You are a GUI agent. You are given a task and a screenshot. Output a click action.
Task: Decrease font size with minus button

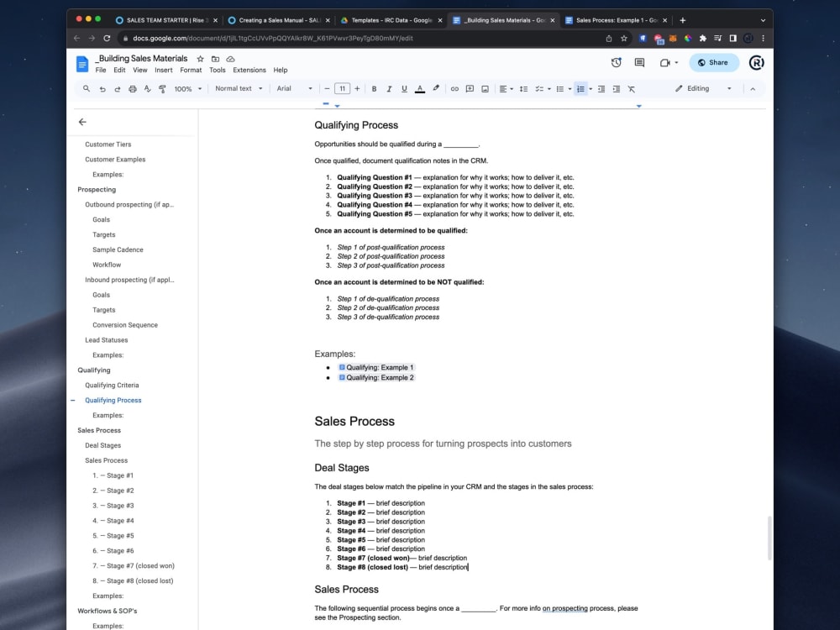[327, 89]
